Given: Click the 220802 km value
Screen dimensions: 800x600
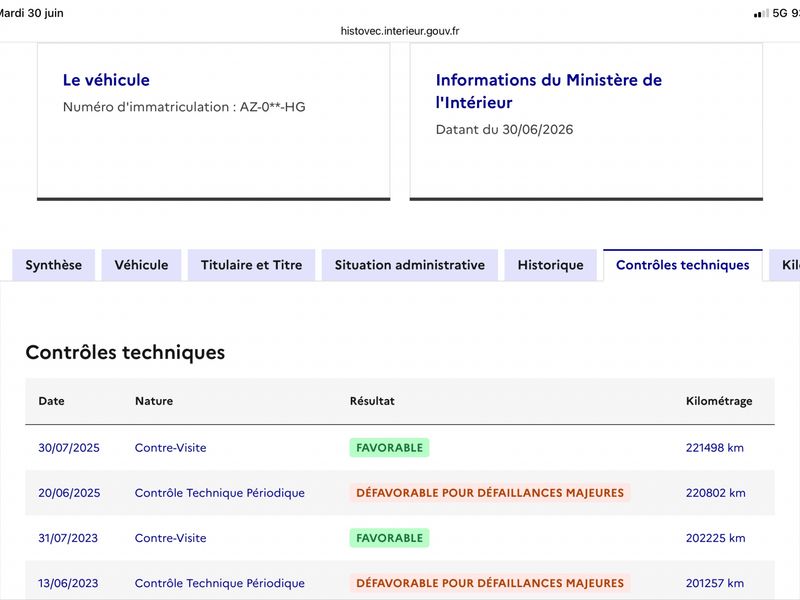Looking at the screenshot, I should (x=715, y=493).
